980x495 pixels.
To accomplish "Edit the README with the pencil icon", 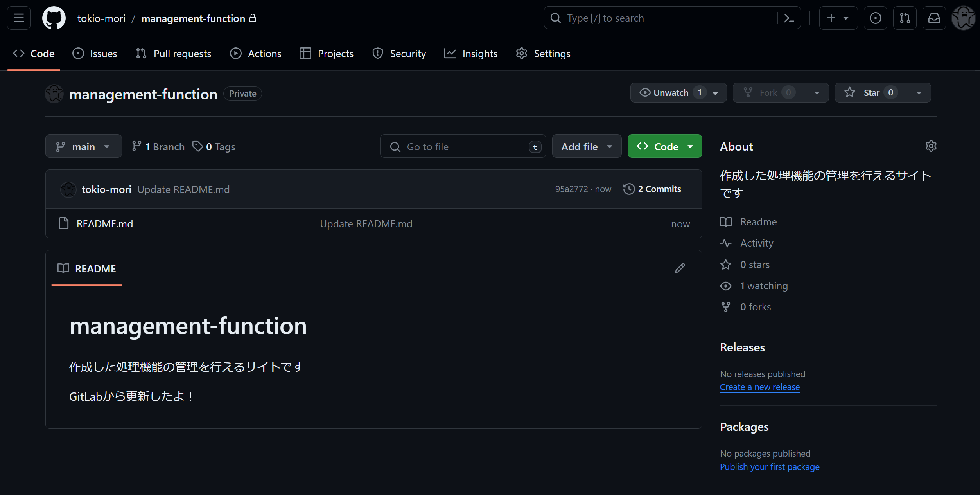I will 680,268.
